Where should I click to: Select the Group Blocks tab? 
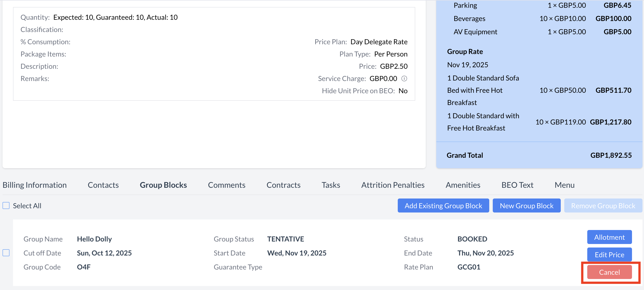pyautogui.click(x=163, y=185)
